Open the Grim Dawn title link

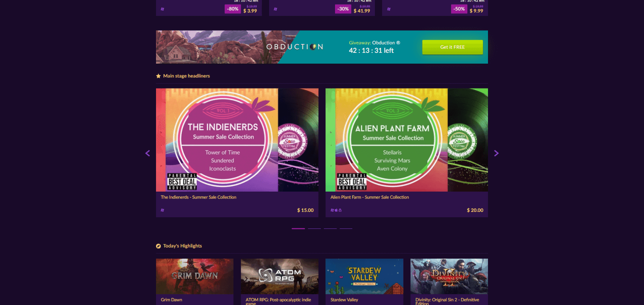tap(171, 300)
